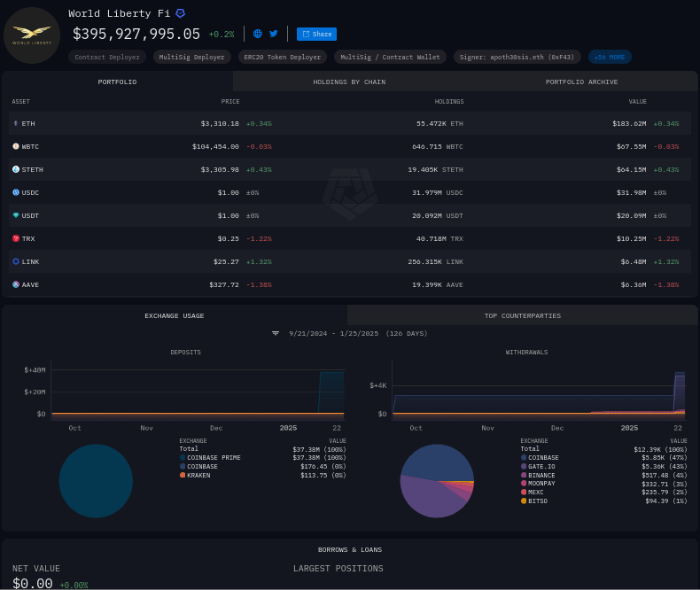Click the MEXC withdrawals legend swatch
The height and width of the screenshot is (590, 700).
[x=524, y=493]
